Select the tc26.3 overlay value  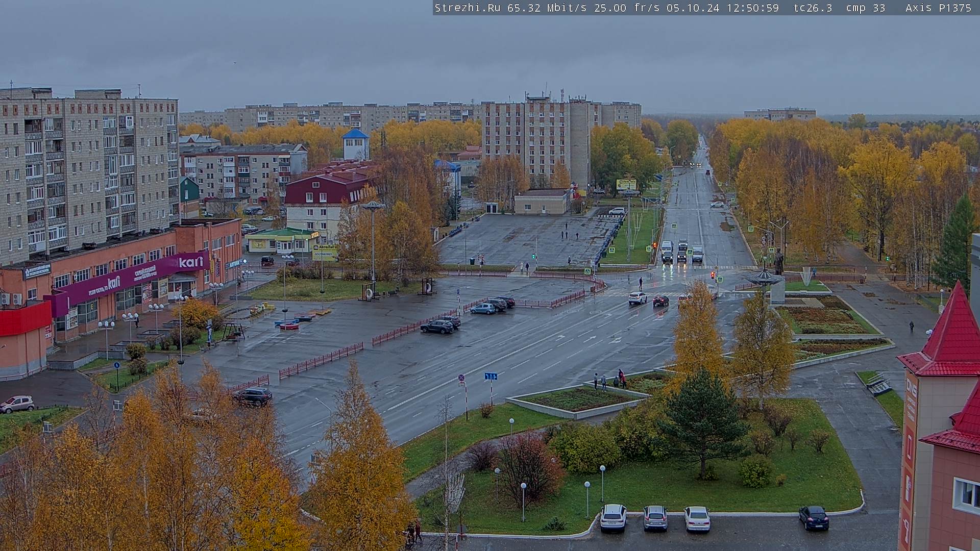tap(813, 8)
